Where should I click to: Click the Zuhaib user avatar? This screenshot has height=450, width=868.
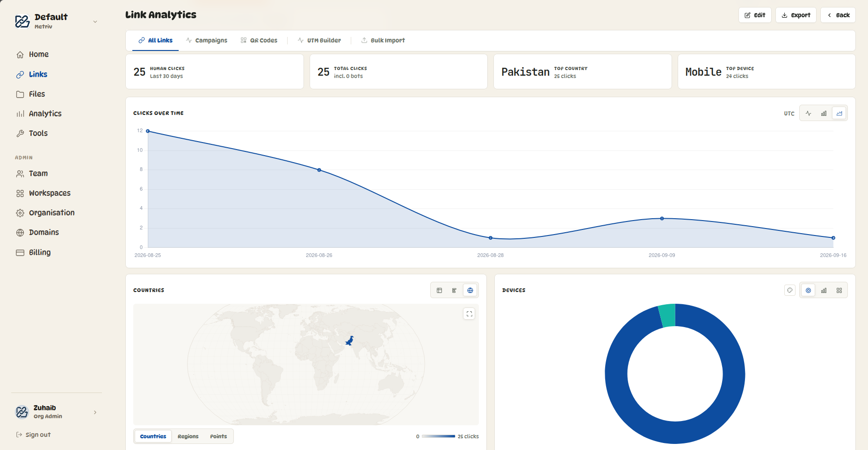coord(22,412)
